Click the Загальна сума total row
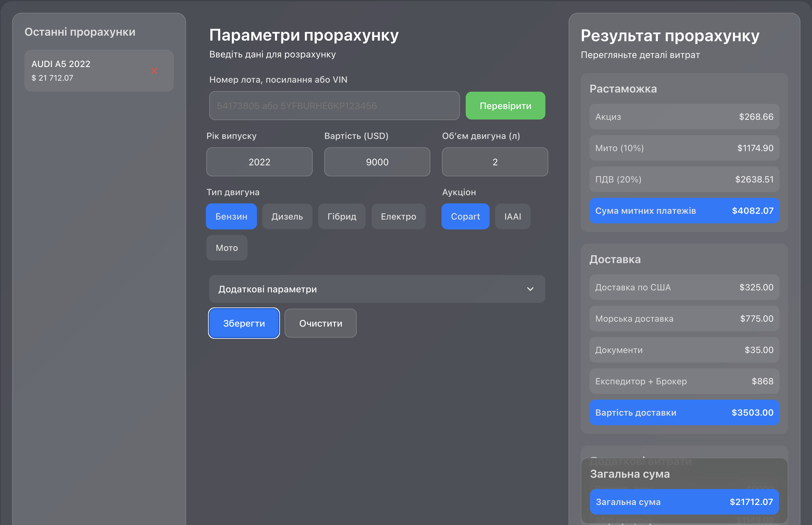Screen dimensions: 812x525 point(684,502)
